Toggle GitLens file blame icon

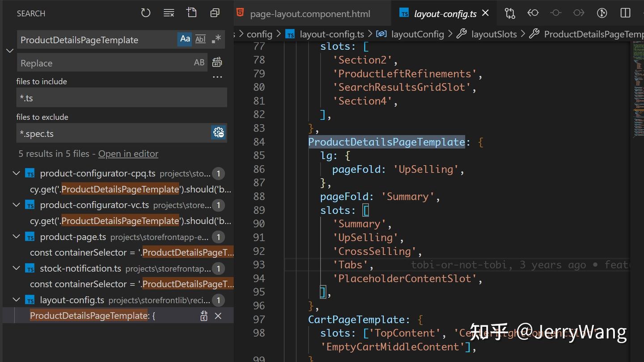[x=602, y=13]
